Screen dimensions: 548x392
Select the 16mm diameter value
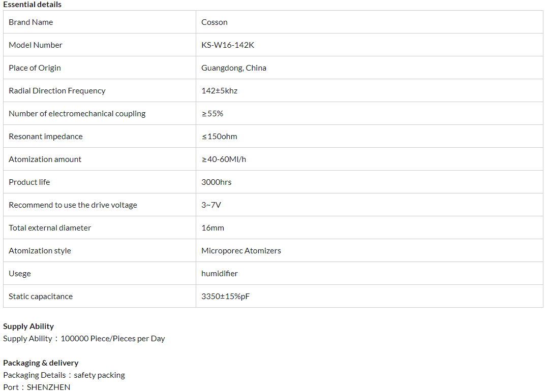click(212, 228)
